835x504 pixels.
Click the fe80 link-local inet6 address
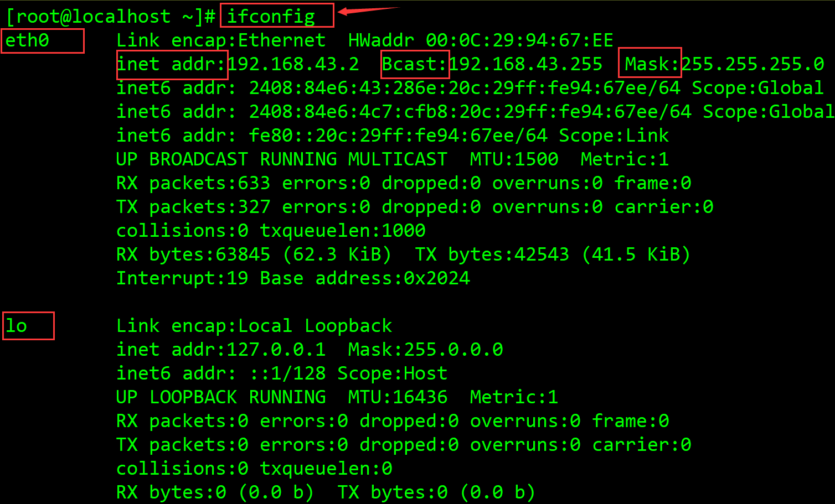(x=398, y=136)
